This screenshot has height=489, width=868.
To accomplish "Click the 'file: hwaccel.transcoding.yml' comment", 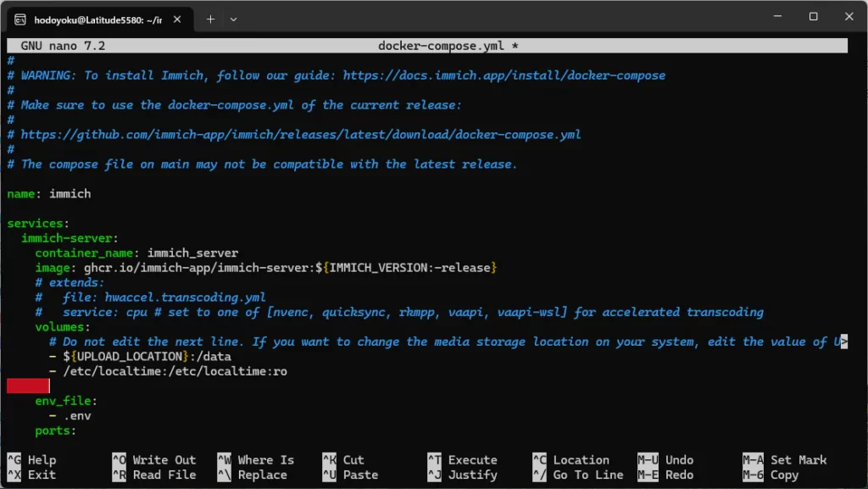I will 151,297.
